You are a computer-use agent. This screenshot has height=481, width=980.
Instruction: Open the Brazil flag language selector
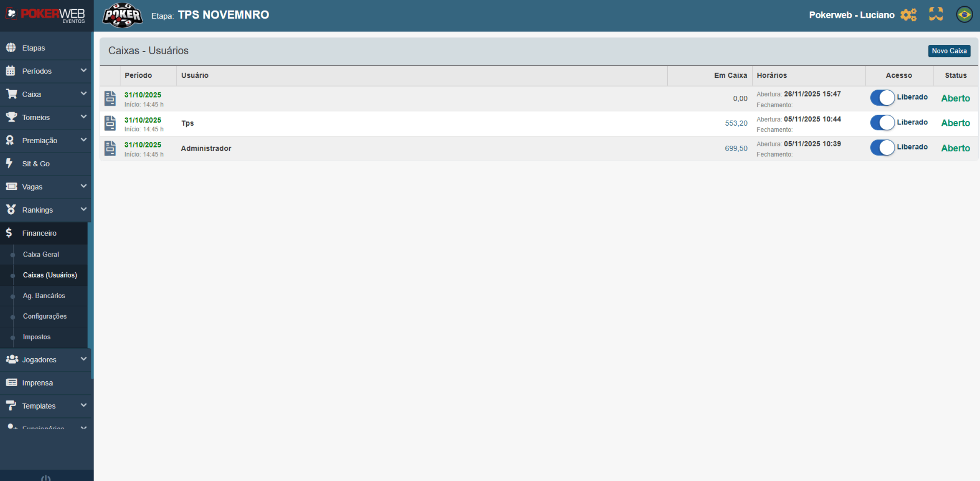point(964,15)
